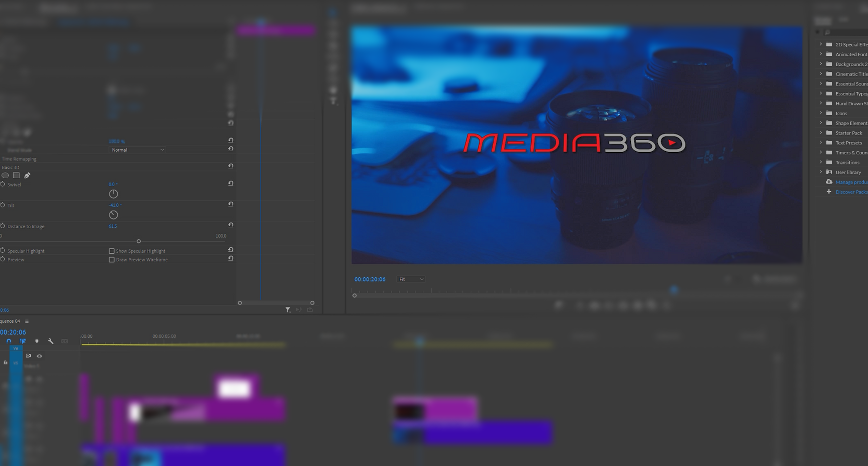This screenshot has height=466, width=868.
Task: Reset the blend mode parameter
Action: tap(230, 149)
